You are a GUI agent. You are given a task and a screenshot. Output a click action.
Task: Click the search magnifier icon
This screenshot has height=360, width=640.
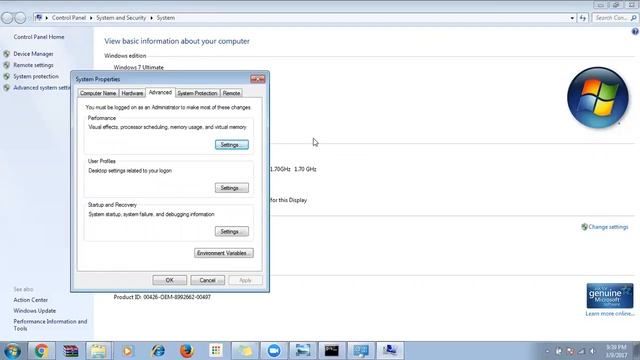point(633,18)
